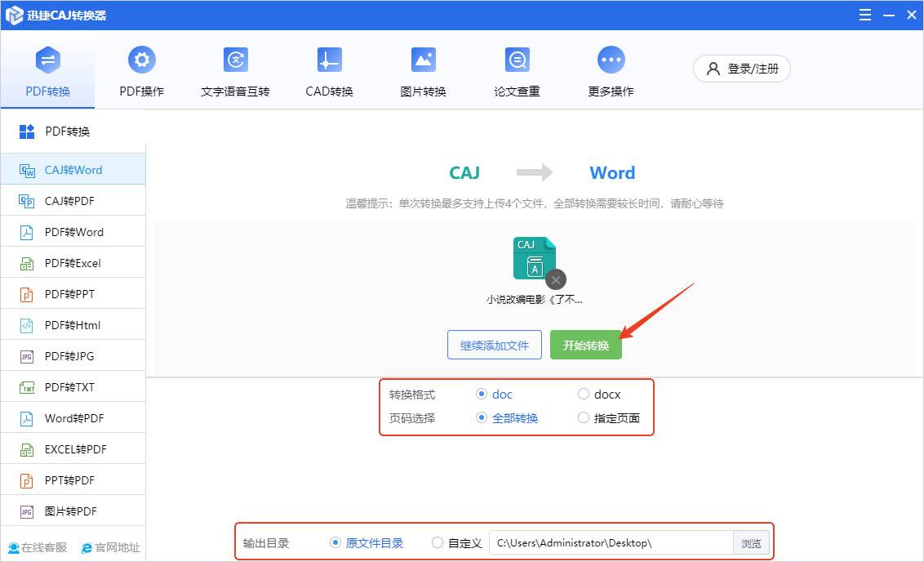Open the 图片转换 tool
The width and height of the screenshot is (924, 562).
(x=423, y=69)
